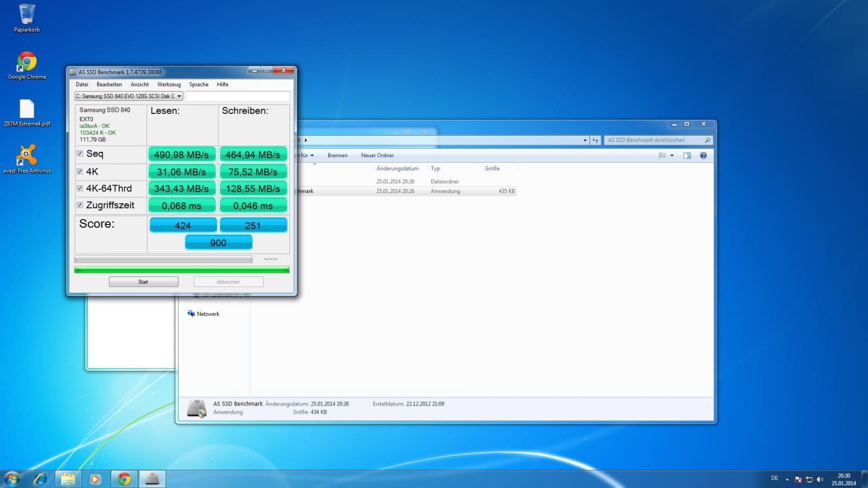This screenshot has height=488, width=868.
Task: Open the taskbar clock and date
Action: (x=844, y=479)
